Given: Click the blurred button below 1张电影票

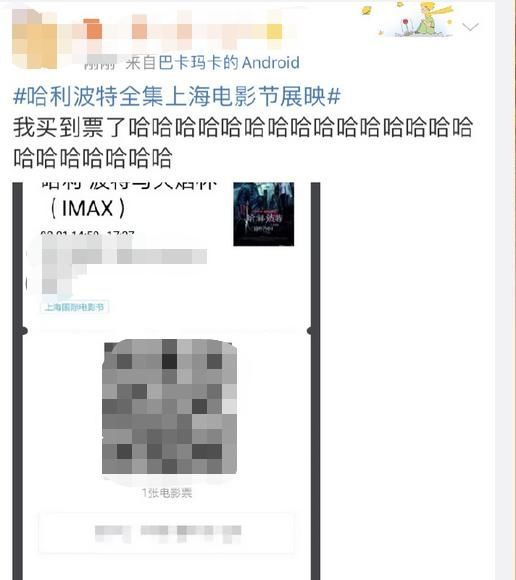Looking at the screenshot, I should [166, 533].
